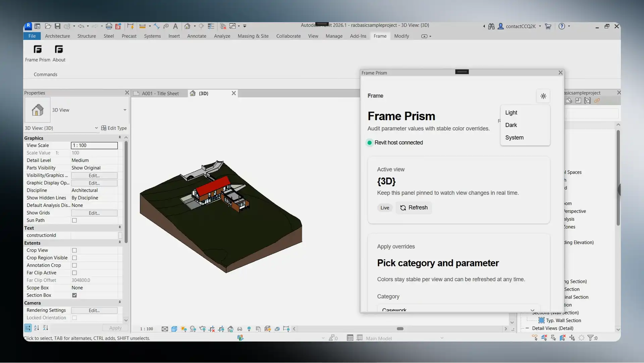644x363 pixels.
Task: Select Dark from the theme menu
Action: 511,125
